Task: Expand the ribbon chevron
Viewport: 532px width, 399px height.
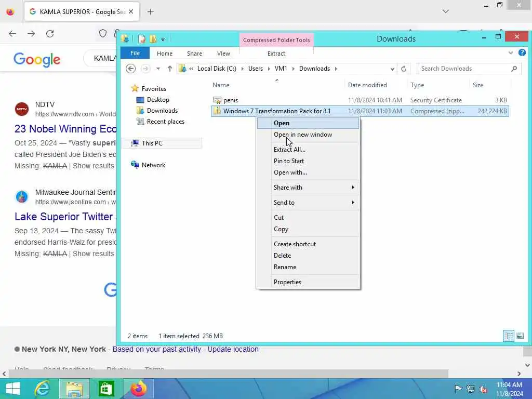Action: (x=511, y=53)
